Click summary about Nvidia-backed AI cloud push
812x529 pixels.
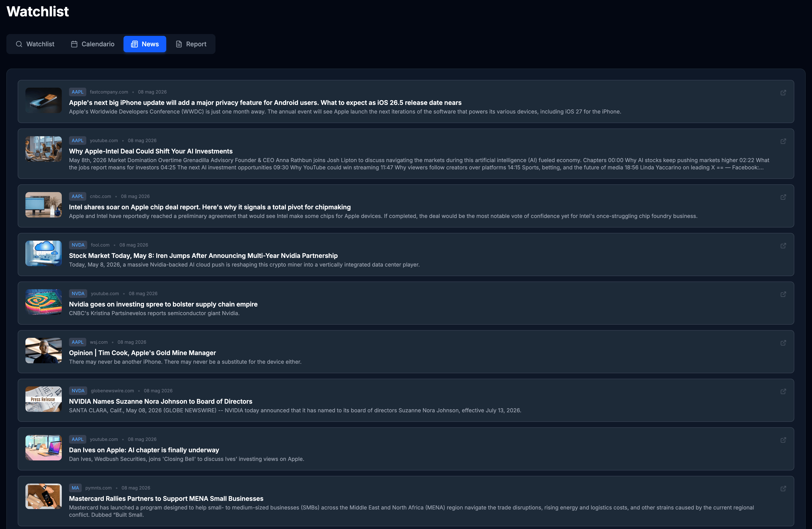[x=244, y=265]
